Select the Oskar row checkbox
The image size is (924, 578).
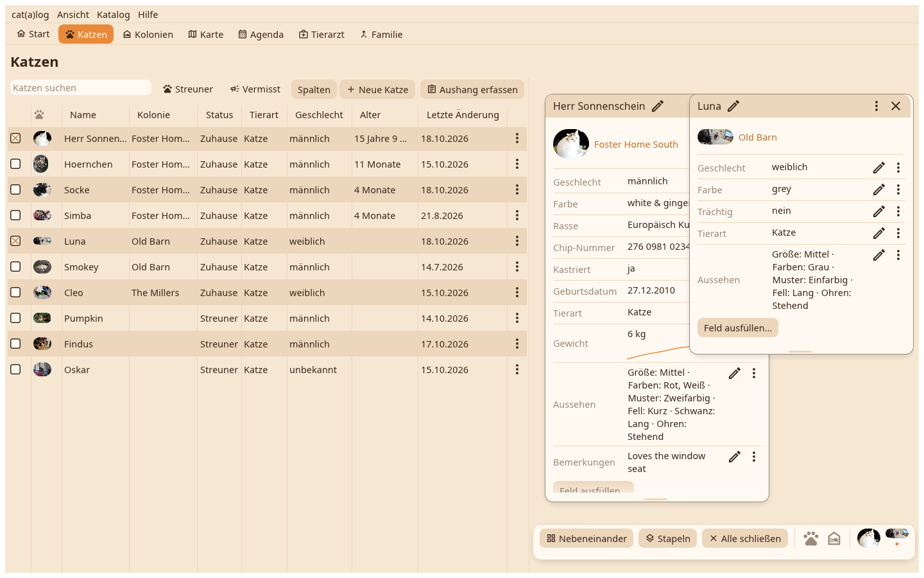(x=15, y=369)
